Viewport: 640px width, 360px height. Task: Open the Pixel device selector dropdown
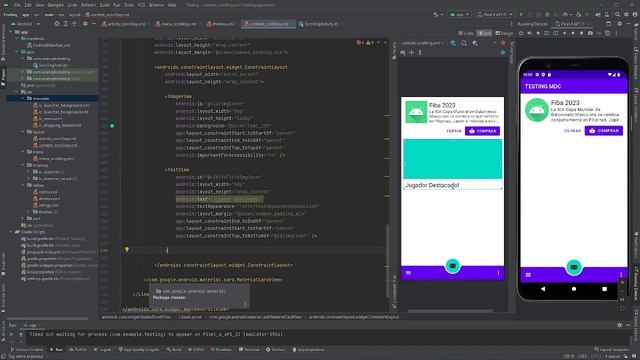pyautogui.click(x=495, y=14)
